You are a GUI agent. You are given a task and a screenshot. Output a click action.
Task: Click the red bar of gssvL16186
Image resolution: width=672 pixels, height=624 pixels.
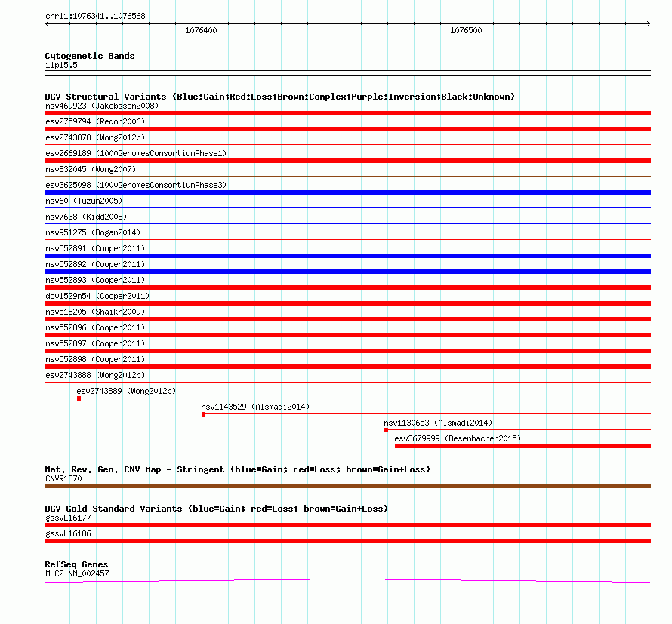tap(347, 541)
